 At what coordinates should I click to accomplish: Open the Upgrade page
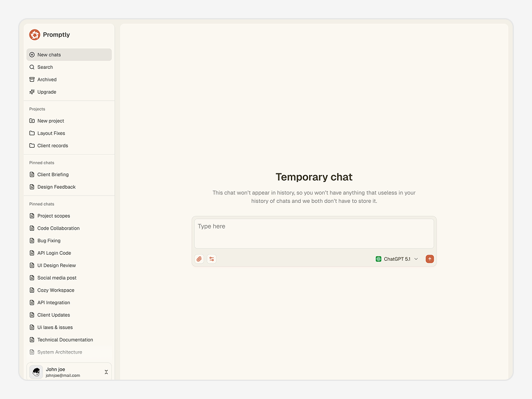tap(69, 92)
